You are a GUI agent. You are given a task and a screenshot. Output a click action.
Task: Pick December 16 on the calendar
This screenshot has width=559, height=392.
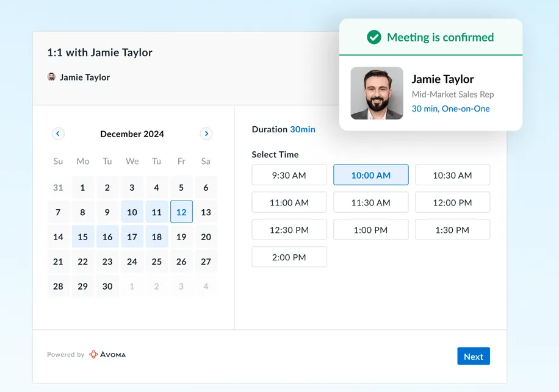coord(107,237)
